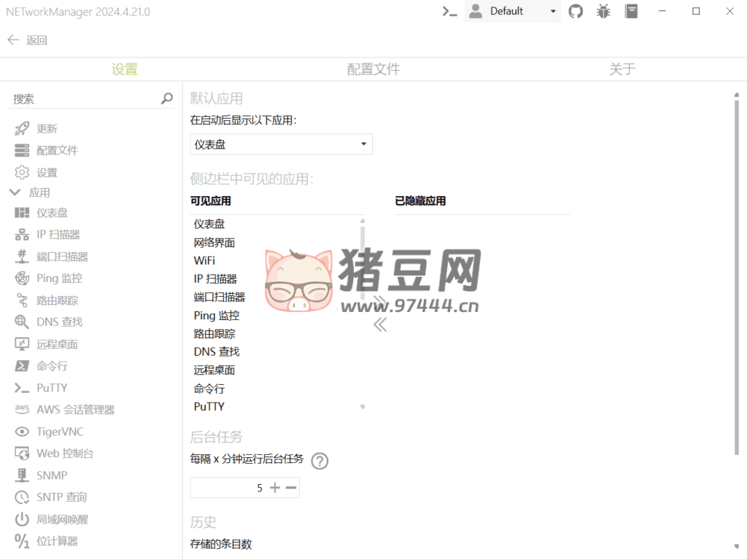
Task: Switch to the 配置文件 tab
Action: pyautogui.click(x=373, y=69)
